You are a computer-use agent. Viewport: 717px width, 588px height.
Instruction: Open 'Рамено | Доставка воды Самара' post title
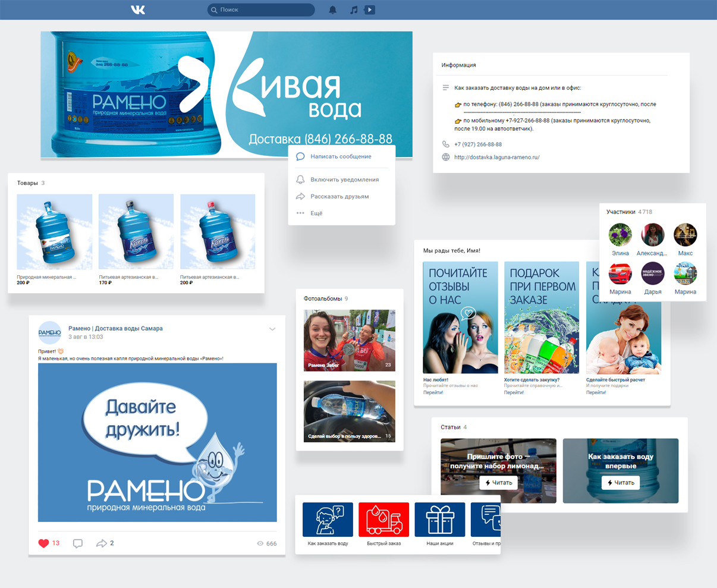click(x=115, y=328)
